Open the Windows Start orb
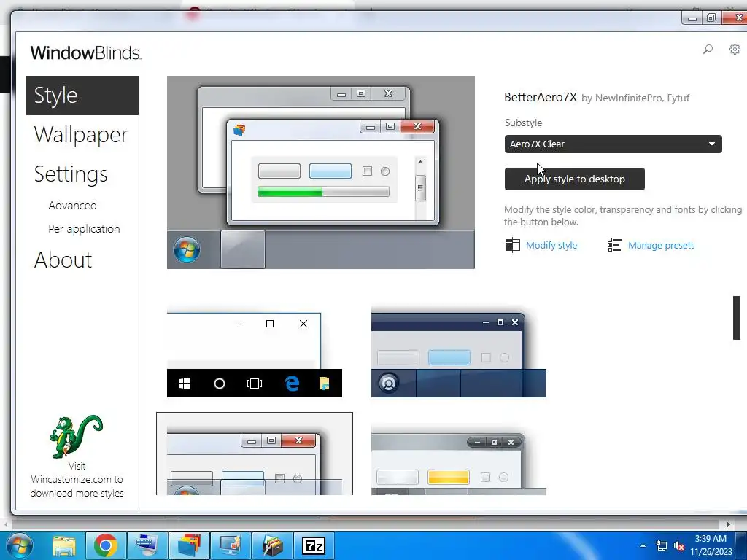The image size is (747, 560). [20, 545]
